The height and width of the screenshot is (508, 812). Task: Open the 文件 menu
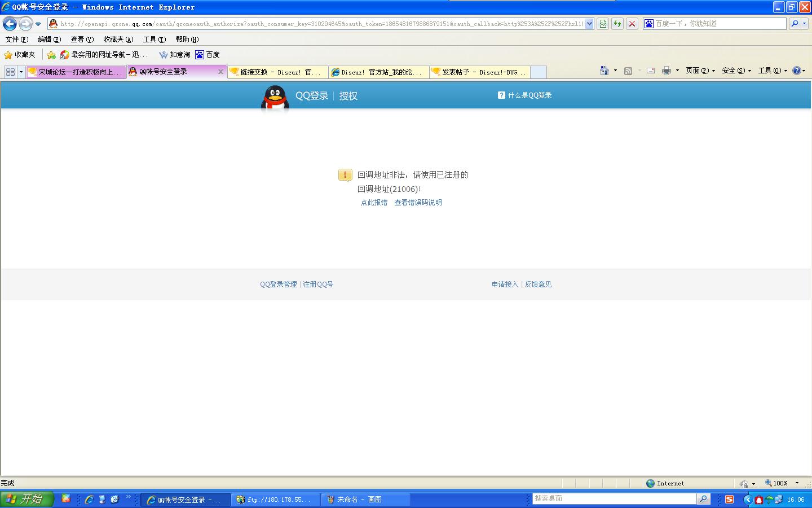16,40
